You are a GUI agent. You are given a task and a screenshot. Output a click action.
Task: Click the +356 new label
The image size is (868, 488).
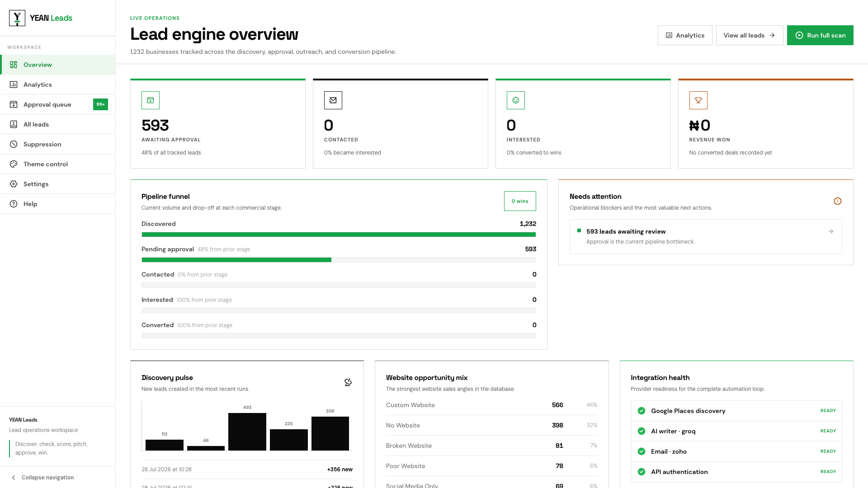pyautogui.click(x=340, y=469)
